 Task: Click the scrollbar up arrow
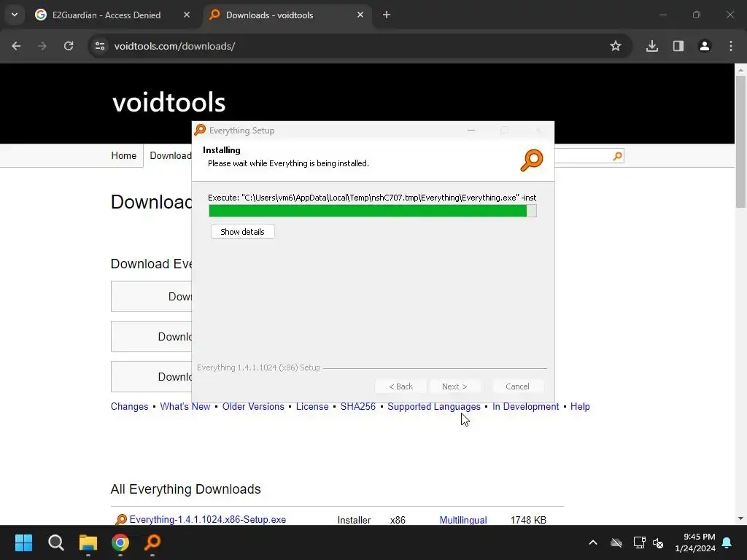(x=740, y=70)
